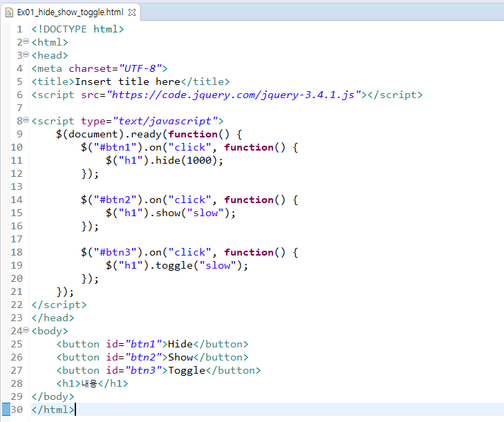This screenshot has width=504, height=422.
Task: Click the DOCTYPE declaration on line 1
Action: (x=78, y=29)
